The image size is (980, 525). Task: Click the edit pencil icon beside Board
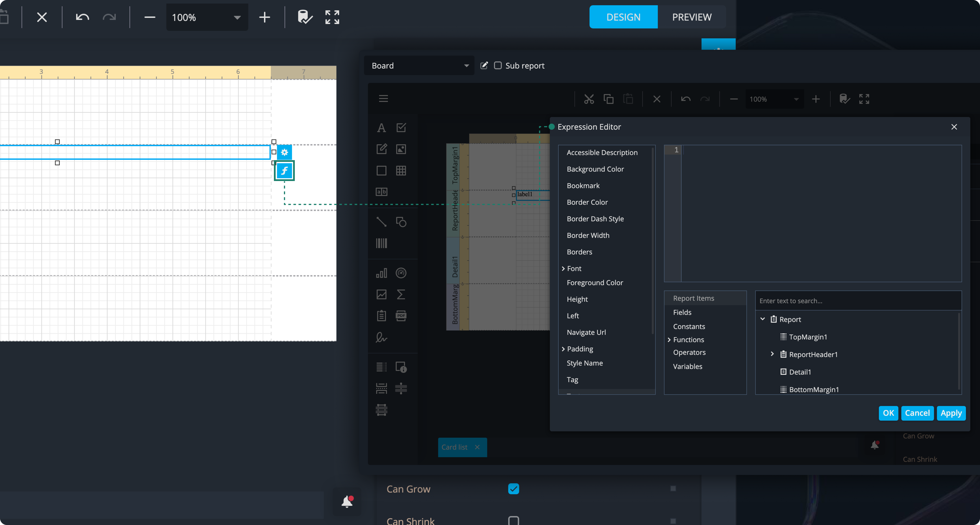(484, 65)
